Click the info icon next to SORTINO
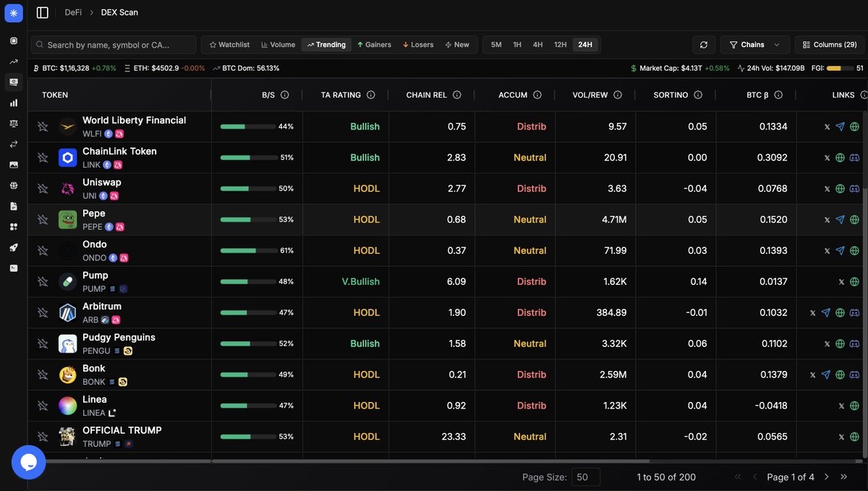The image size is (868, 491). point(698,95)
